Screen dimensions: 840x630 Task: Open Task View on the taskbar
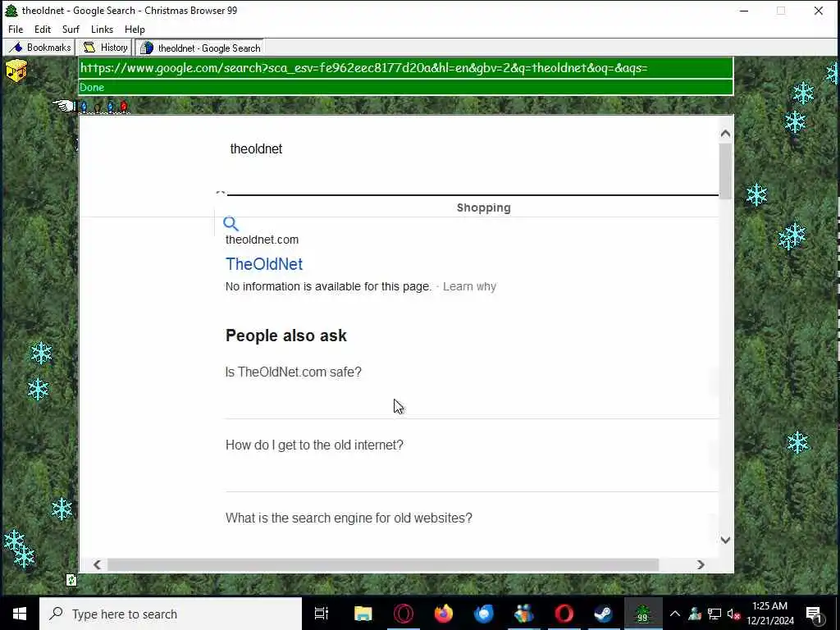[x=322, y=614]
